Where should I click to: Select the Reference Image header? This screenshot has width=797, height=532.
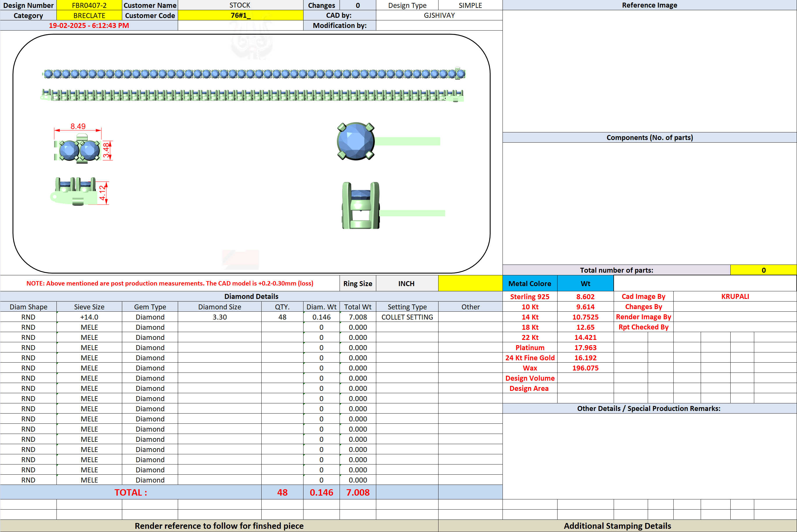tap(649, 5)
